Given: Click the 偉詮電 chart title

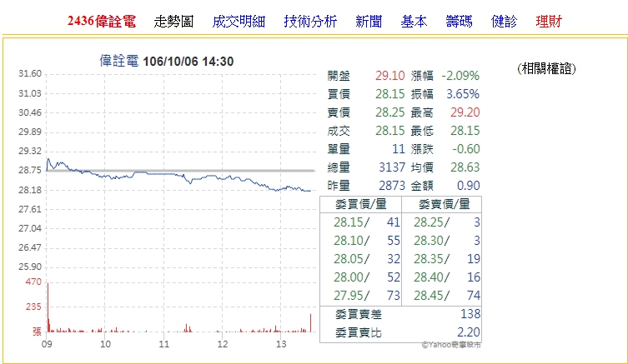Looking at the screenshot, I should [x=119, y=61].
